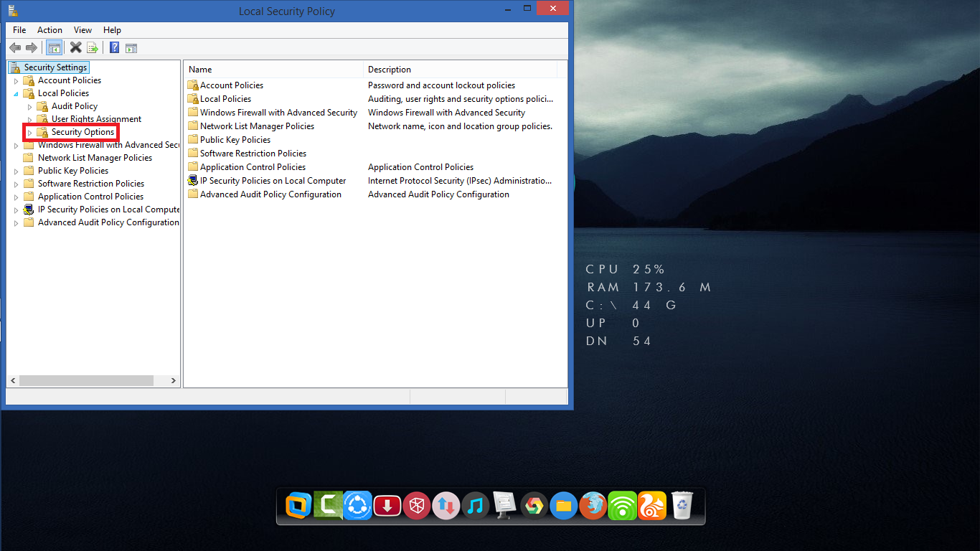Open the Action menu
Viewport: 980px width, 551px height.
tap(50, 30)
